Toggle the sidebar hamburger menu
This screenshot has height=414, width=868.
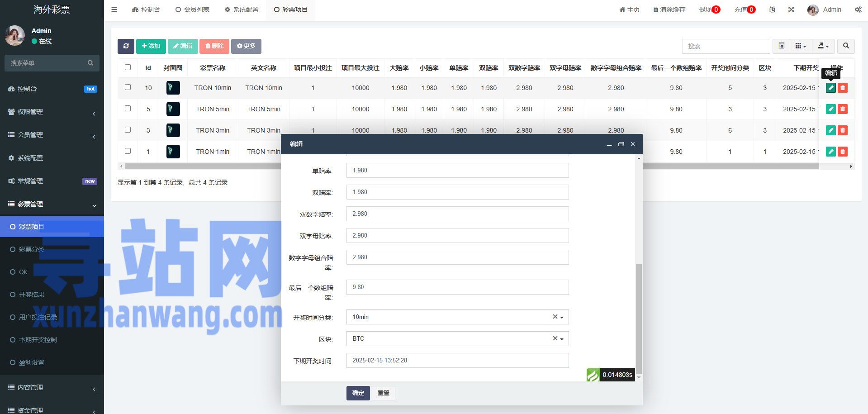(114, 10)
